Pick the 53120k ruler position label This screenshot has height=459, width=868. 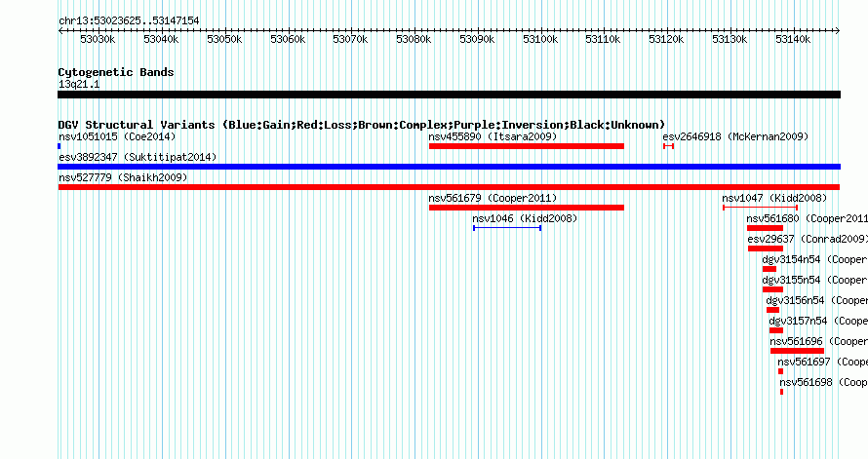click(666, 39)
